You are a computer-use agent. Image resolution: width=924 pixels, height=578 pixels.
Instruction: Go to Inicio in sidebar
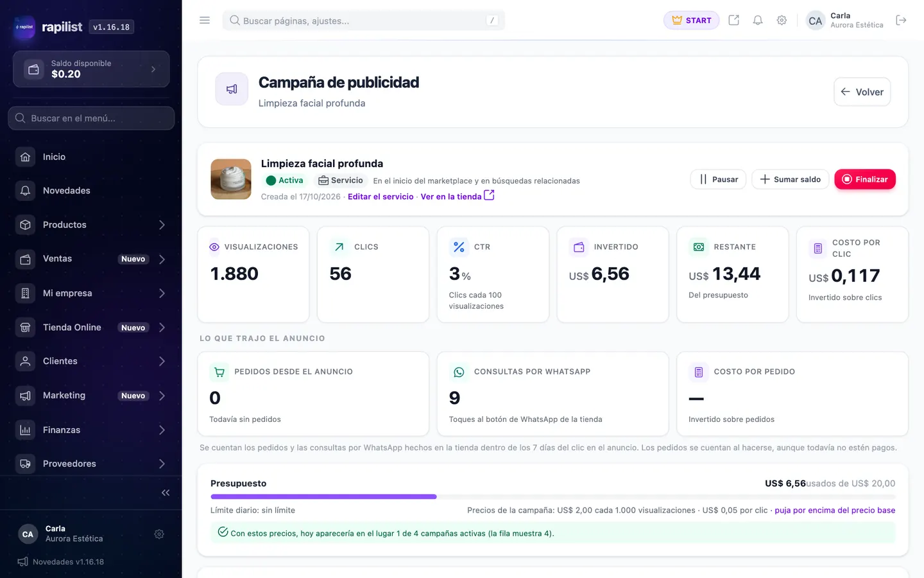coord(91,157)
